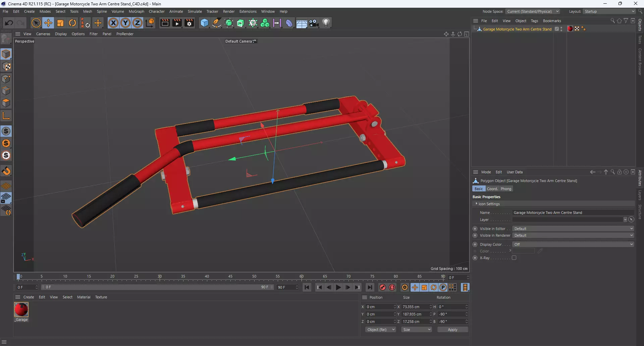Add a Subdivision Surface generator
Image resolution: width=644 pixels, height=346 pixels.
click(x=229, y=23)
